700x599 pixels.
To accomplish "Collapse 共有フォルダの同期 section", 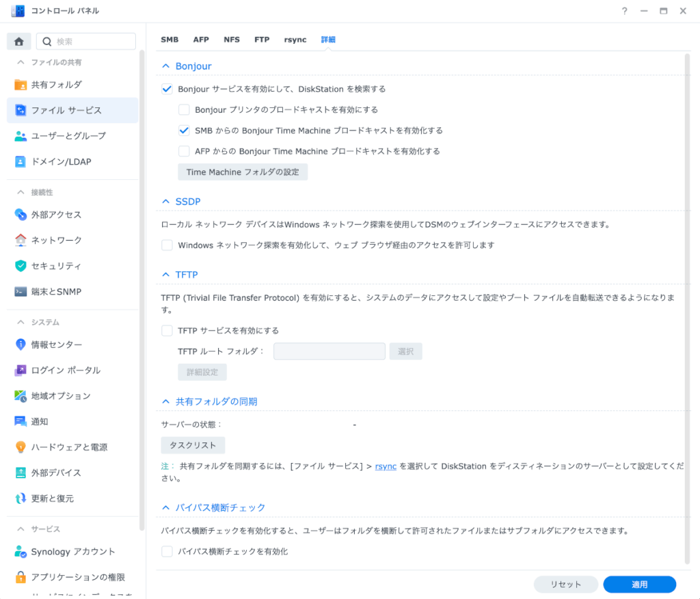I will pyautogui.click(x=165, y=401).
